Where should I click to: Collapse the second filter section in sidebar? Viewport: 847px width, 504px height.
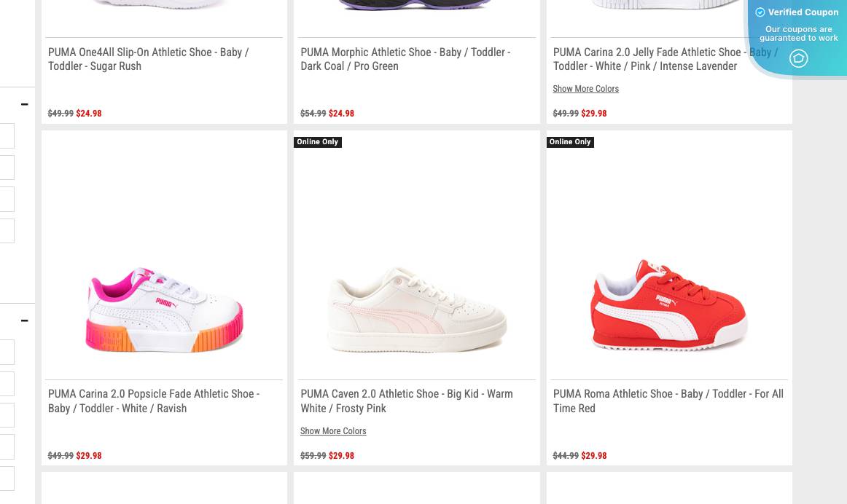tap(24, 320)
